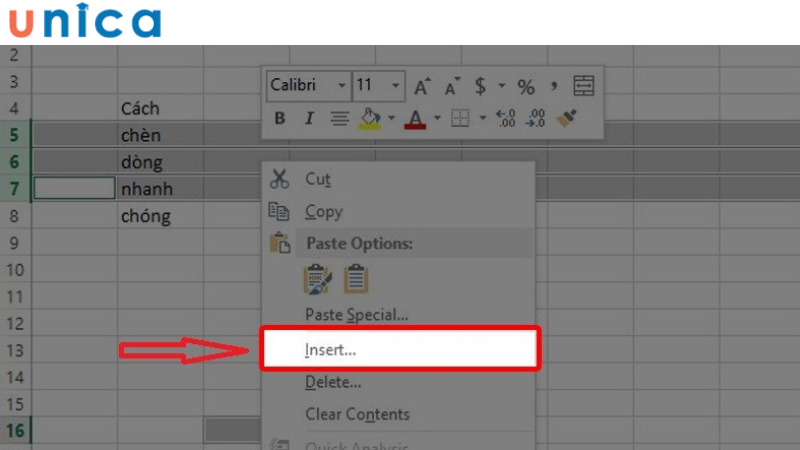This screenshot has height=450, width=800.
Task: Select the Format Painter brush
Action: tap(567, 118)
